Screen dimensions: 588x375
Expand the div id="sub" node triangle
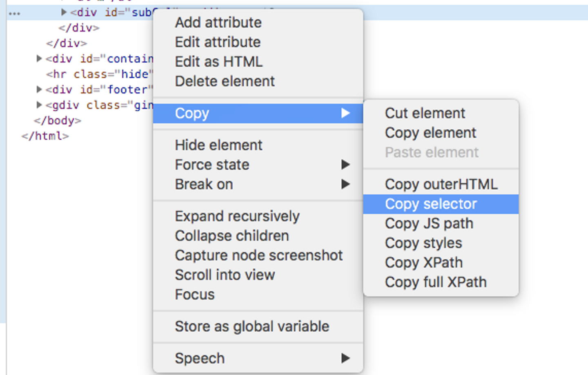tap(64, 12)
